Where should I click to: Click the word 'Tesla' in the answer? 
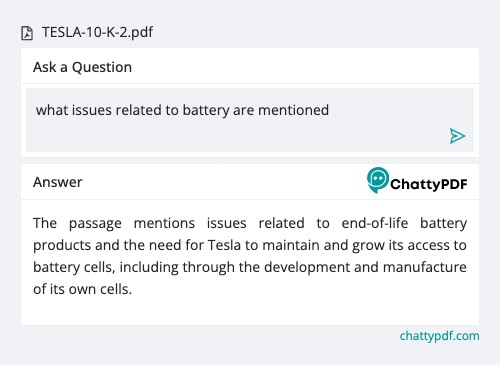tap(224, 245)
